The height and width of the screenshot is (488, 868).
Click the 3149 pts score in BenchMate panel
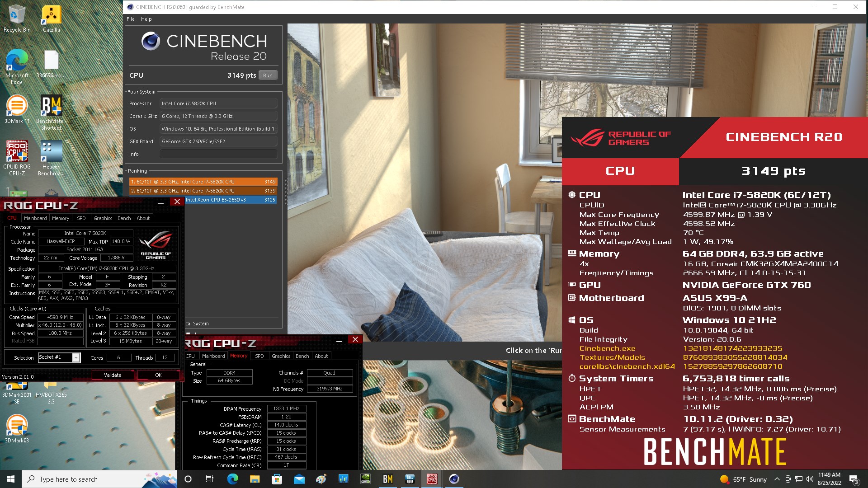(774, 171)
